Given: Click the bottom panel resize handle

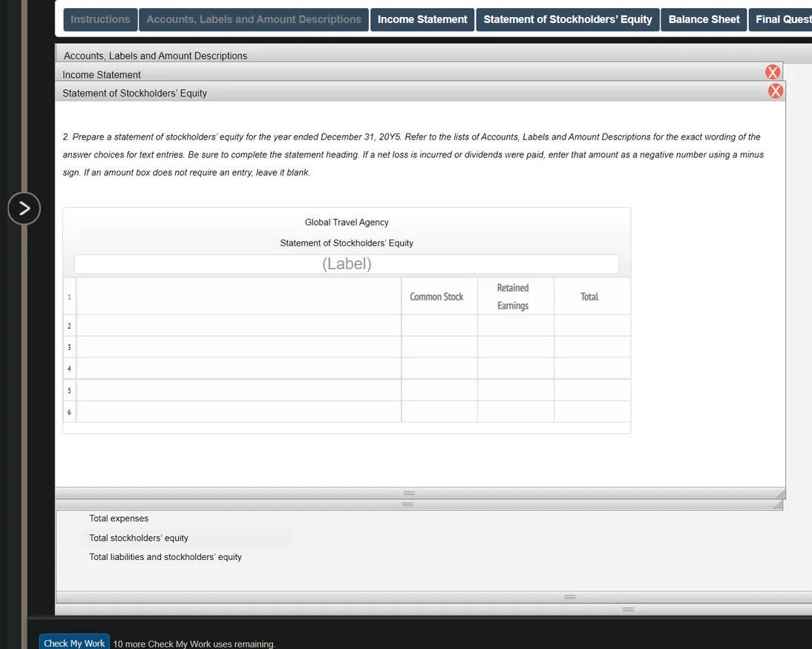Looking at the screenshot, I should tap(569, 596).
